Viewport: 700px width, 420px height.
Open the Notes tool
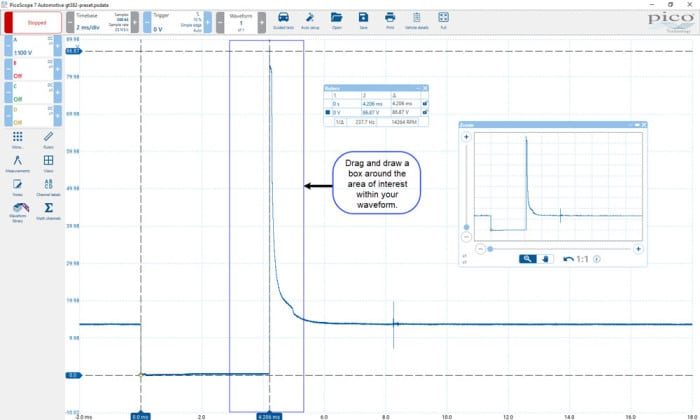point(17,187)
